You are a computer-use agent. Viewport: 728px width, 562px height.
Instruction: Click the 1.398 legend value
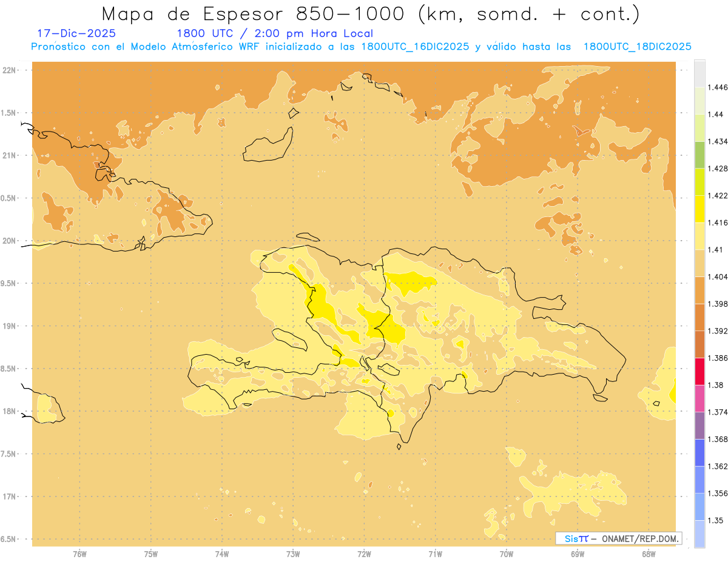coord(718,304)
